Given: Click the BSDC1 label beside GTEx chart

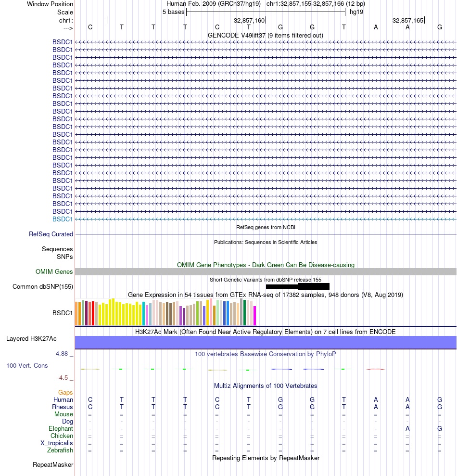Looking at the screenshot, I should [x=63, y=313].
